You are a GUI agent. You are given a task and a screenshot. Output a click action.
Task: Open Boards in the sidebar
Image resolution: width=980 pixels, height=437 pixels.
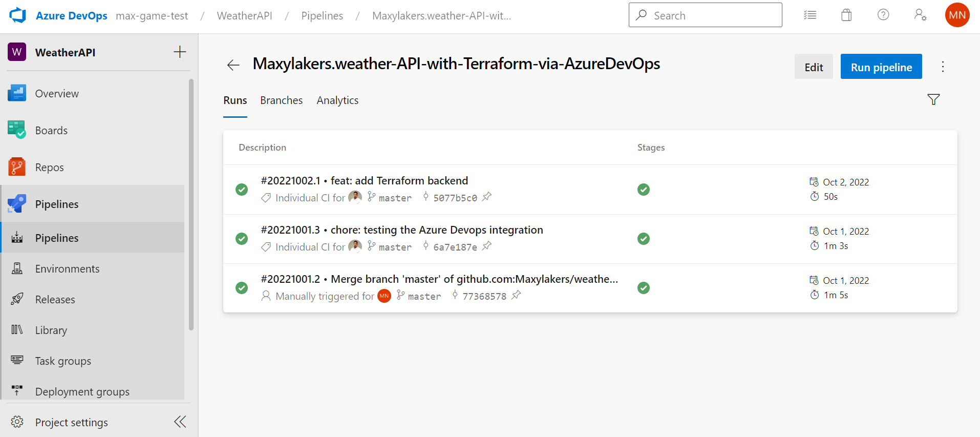coord(51,131)
